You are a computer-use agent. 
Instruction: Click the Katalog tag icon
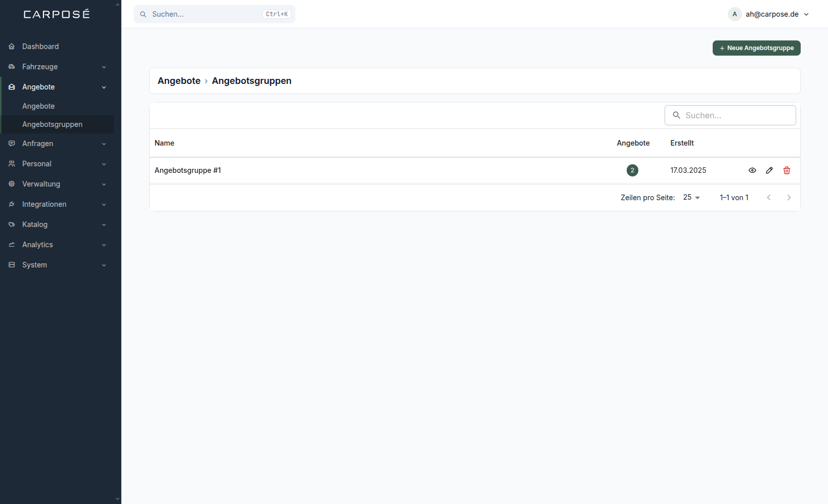(12, 224)
